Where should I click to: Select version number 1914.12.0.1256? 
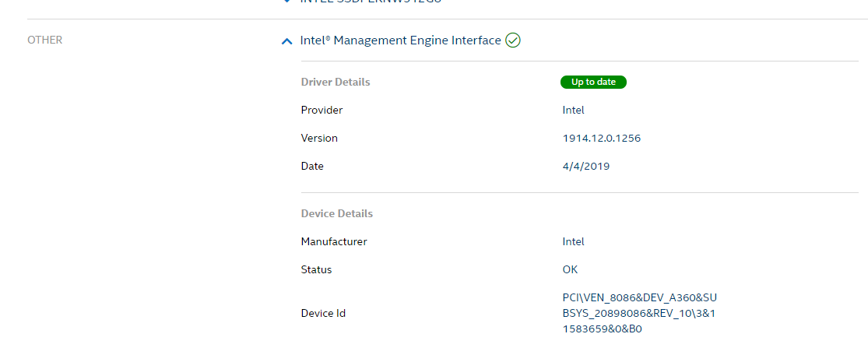602,138
